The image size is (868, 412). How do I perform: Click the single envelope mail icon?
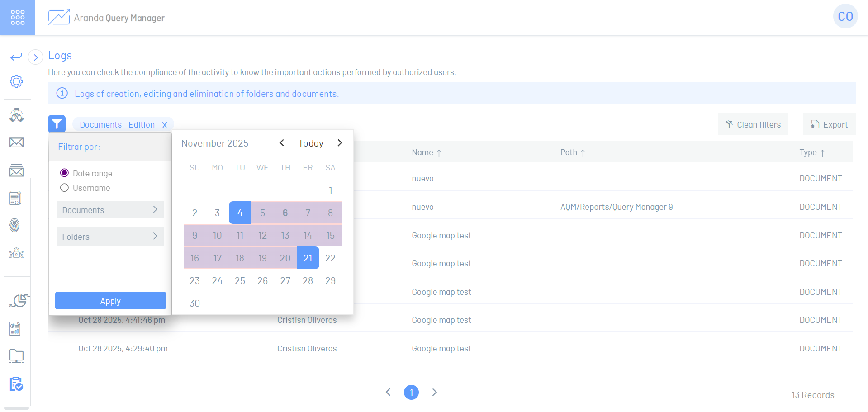click(x=16, y=143)
